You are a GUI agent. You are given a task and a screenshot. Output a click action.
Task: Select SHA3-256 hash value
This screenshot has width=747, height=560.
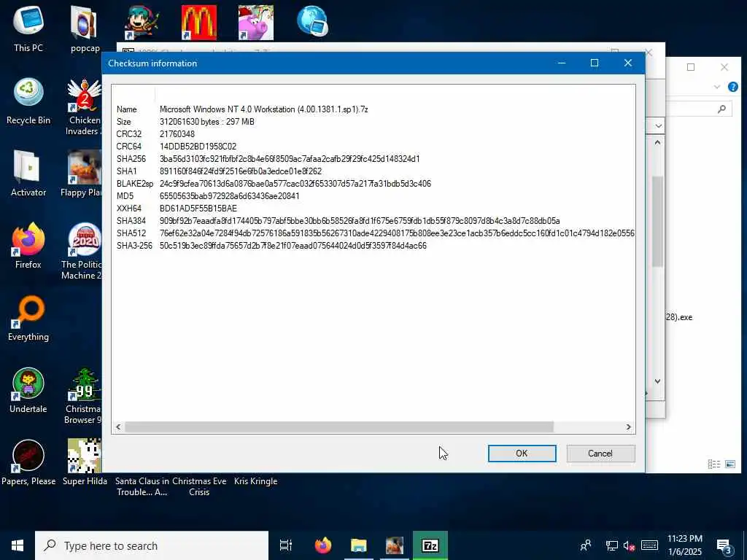click(293, 245)
